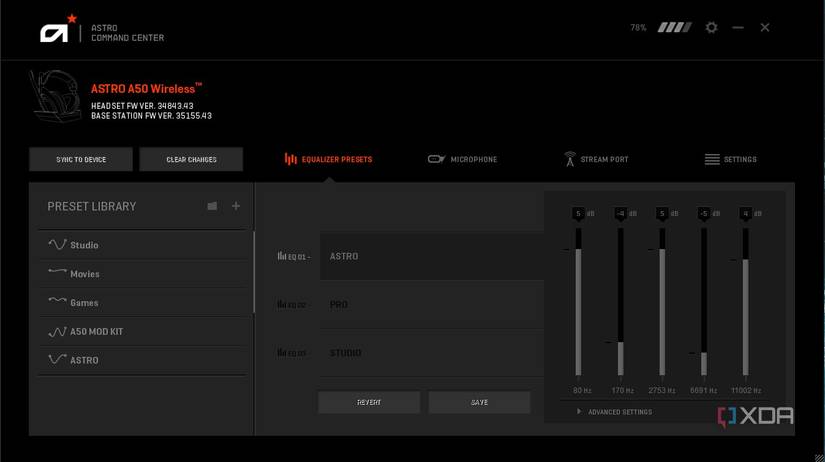Screen dimensions: 825x462
Task: Click Sync to Device button
Action: [81, 159]
